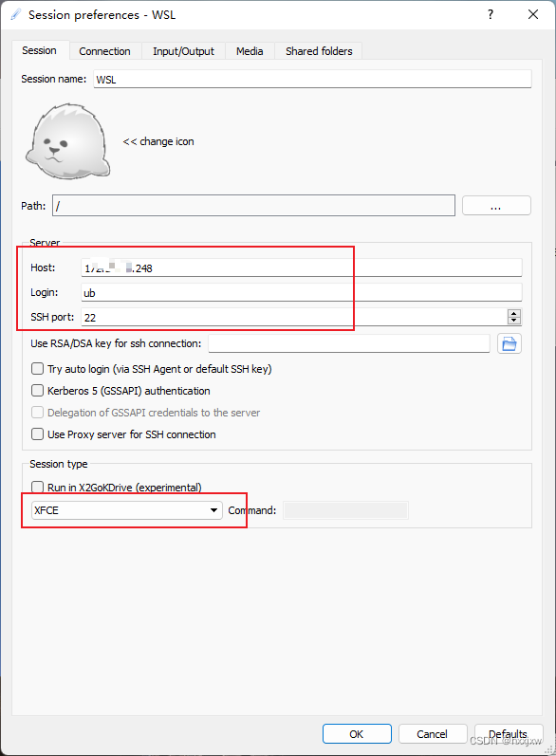Viewport: 556px width, 756px height.
Task: Click the "<< change icon" label
Action: tap(158, 141)
